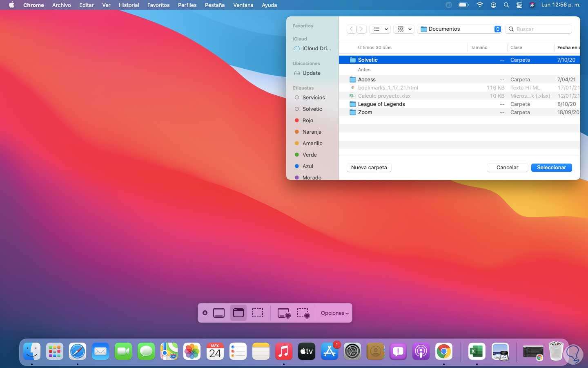Select the Rojo red tag

coord(307,121)
